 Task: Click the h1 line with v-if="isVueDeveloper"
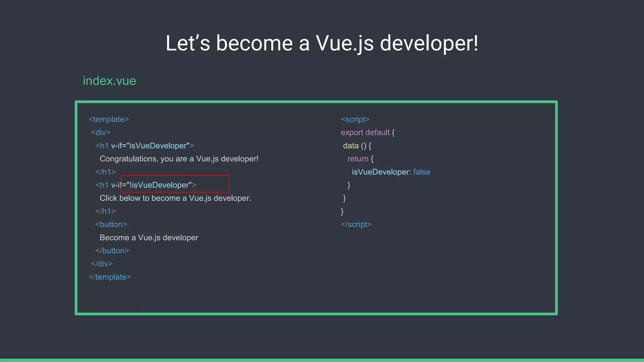tap(145, 146)
